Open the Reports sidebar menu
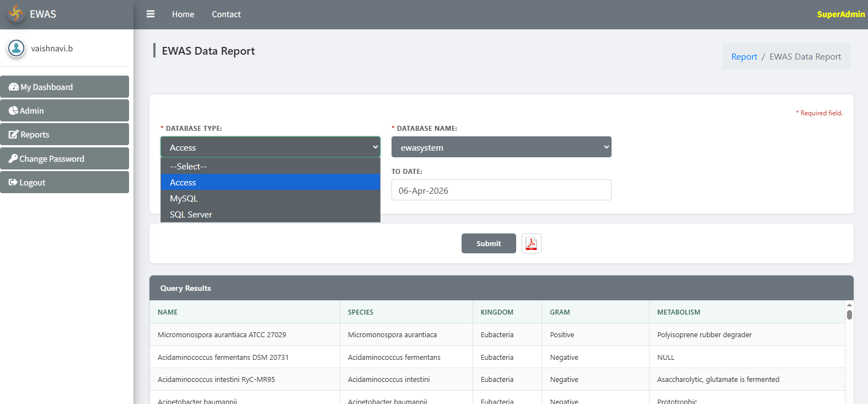The width and height of the screenshot is (868, 404). point(65,135)
